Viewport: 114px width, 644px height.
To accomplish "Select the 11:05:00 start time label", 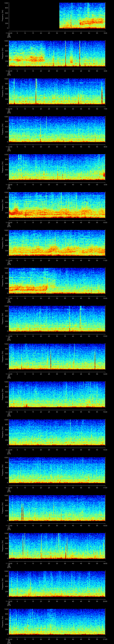I will tap(9, 71).
